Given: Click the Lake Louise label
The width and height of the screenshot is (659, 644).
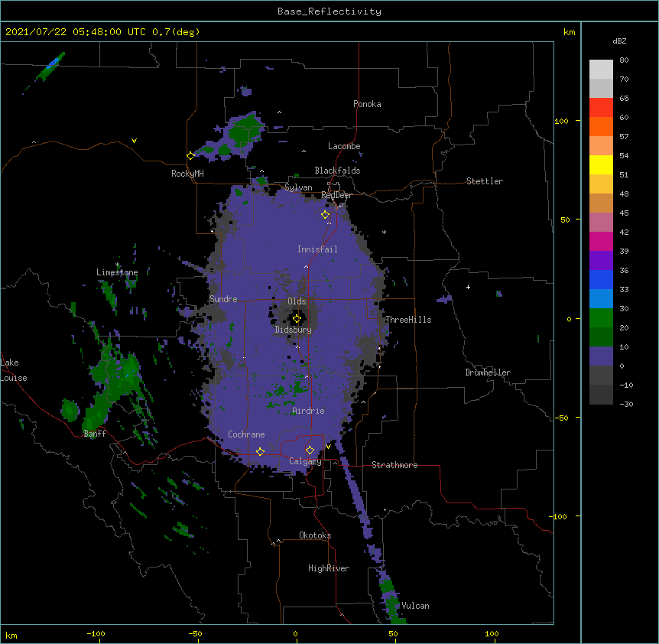Looking at the screenshot, I should tap(14, 370).
